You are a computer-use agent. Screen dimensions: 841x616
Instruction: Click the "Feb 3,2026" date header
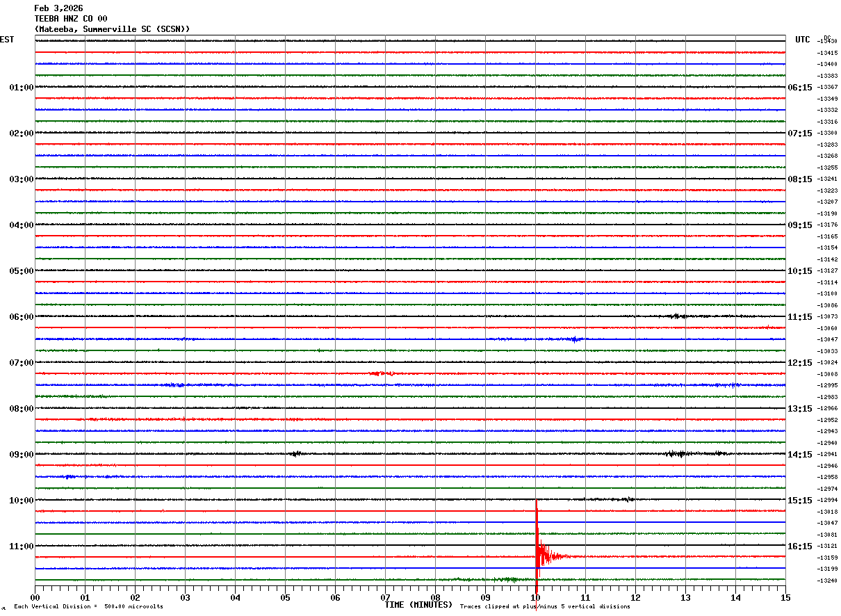click(58, 8)
